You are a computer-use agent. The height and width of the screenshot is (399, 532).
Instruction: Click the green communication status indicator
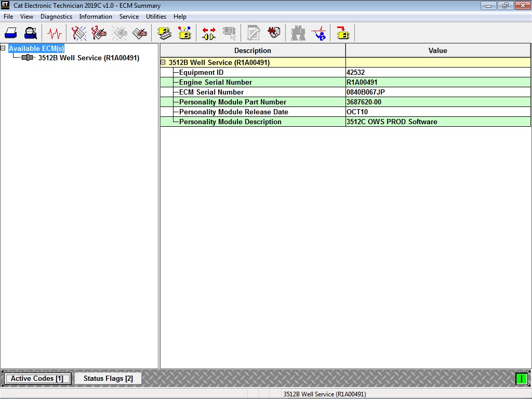pyautogui.click(x=521, y=378)
